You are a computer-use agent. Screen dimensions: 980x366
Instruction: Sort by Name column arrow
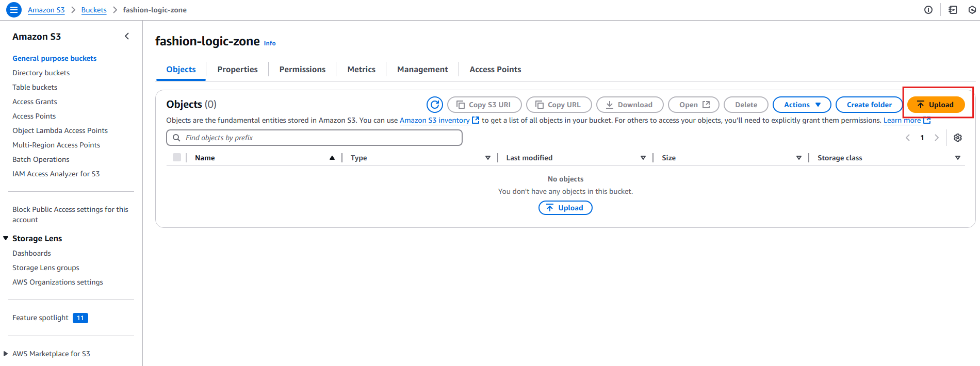coord(332,158)
